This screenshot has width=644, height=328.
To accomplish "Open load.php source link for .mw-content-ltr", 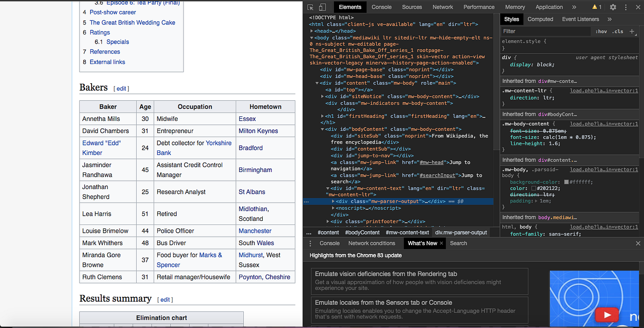I will click(604, 91).
